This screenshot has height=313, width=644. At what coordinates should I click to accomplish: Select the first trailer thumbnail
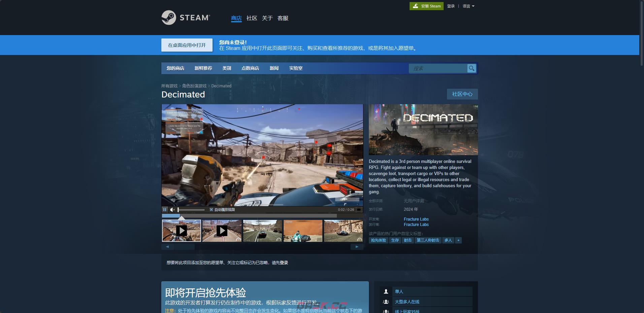coord(182,231)
